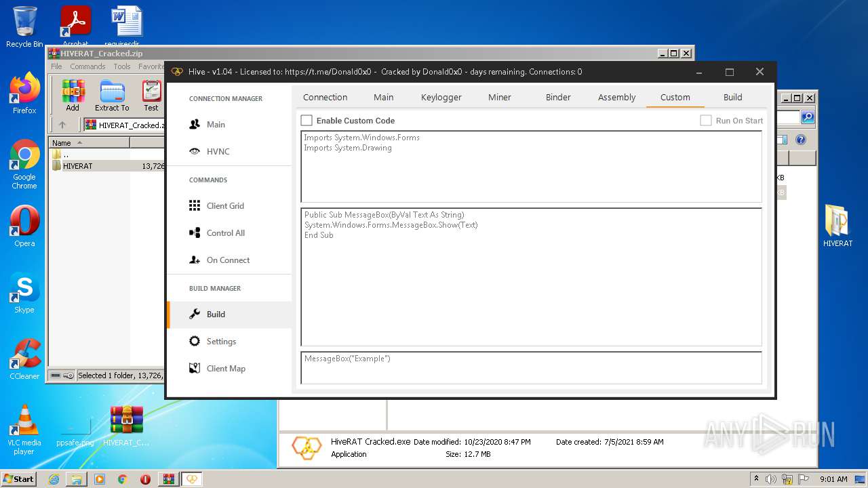Screen dimensions: 868x488
Task: Click the Windows Start button
Action: 18,479
